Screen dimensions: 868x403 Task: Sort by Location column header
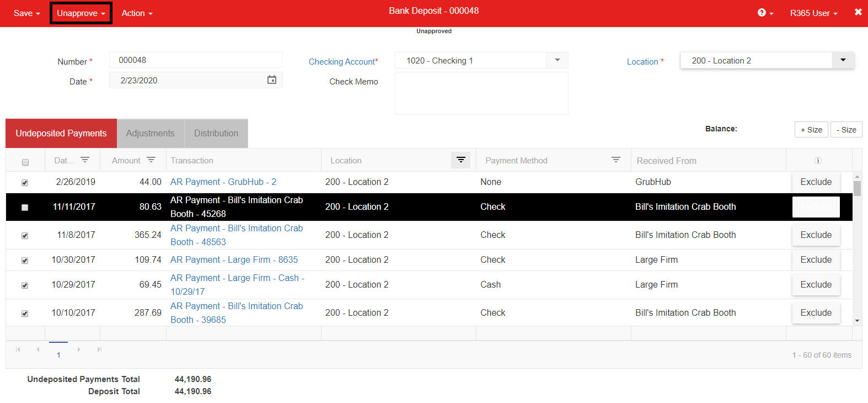pos(346,161)
